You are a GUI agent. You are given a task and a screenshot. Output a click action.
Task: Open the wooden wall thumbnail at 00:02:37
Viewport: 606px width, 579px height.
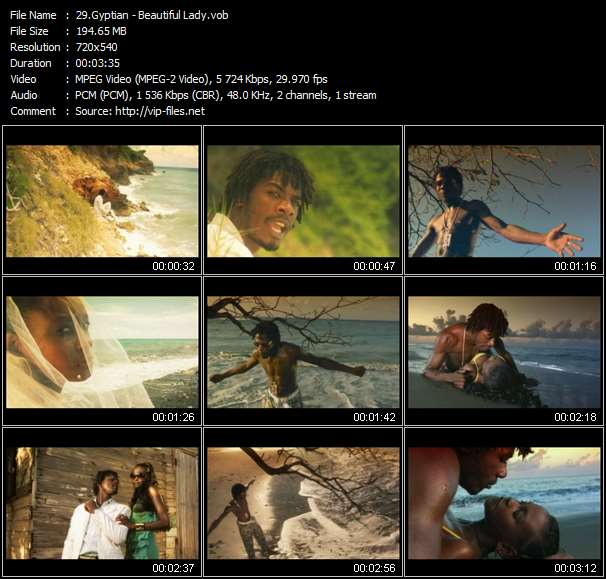(x=102, y=503)
